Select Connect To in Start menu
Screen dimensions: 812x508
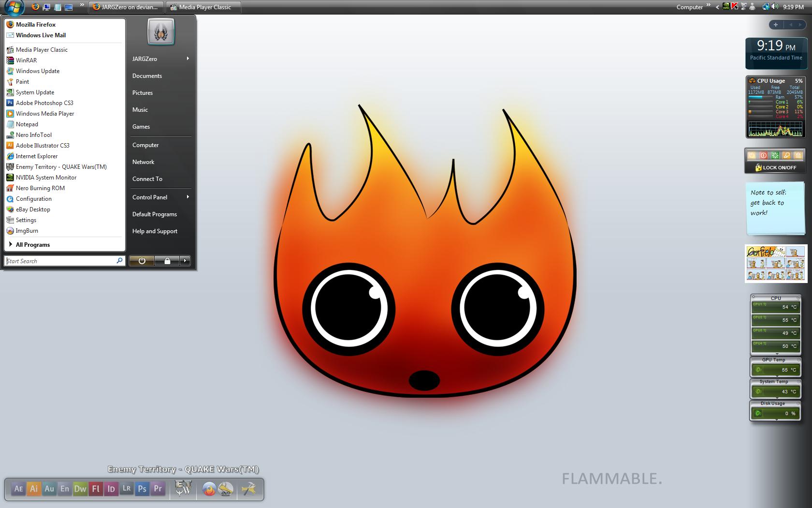[147, 179]
